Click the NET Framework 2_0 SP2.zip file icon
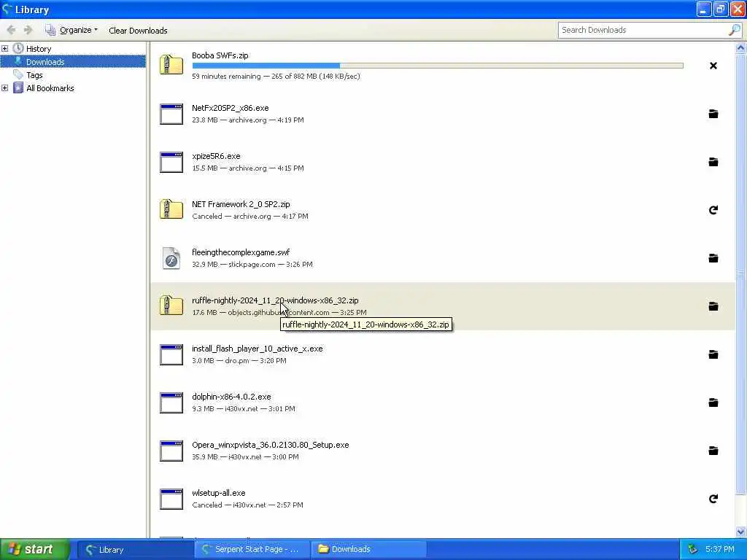Screen dimensions: 747x560 (x=171, y=209)
